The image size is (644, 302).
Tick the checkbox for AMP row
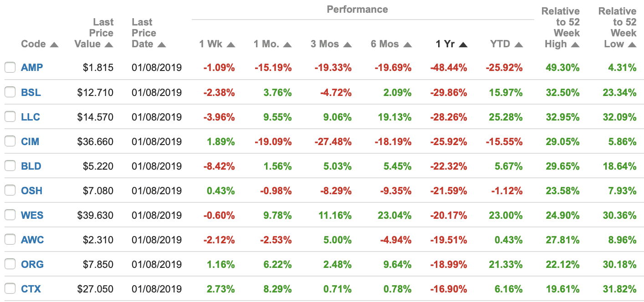point(10,68)
